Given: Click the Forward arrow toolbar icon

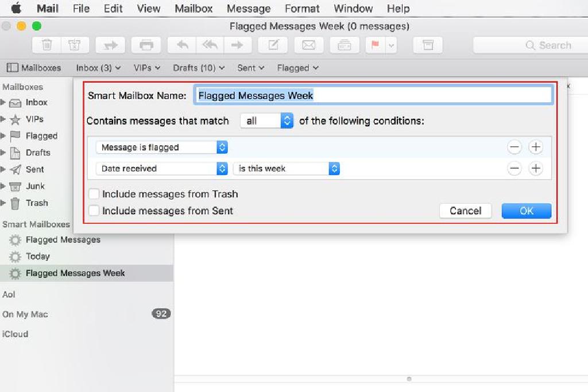Looking at the screenshot, I should coord(237,45).
